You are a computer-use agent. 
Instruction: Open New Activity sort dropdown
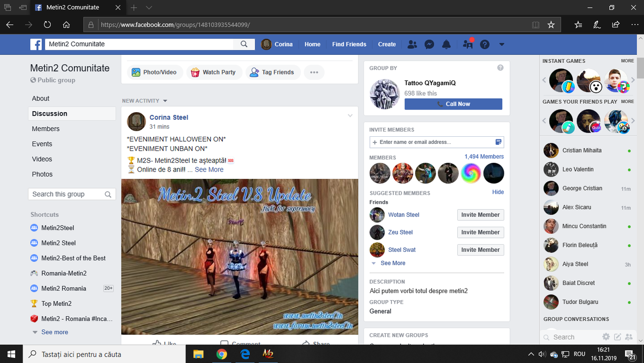[144, 101]
